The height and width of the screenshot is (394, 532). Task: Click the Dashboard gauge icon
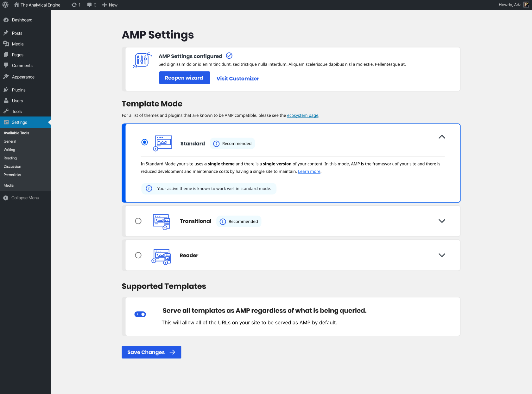6,20
